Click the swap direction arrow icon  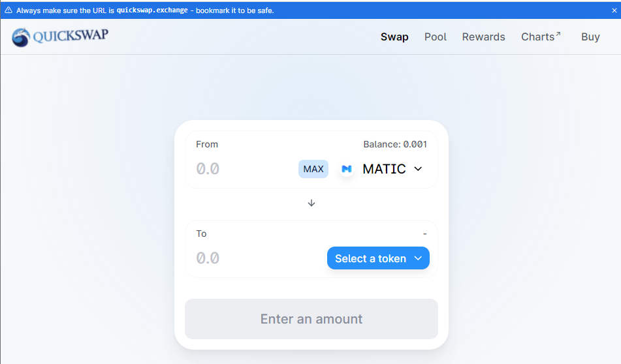pyautogui.click(x=311, y=203)
